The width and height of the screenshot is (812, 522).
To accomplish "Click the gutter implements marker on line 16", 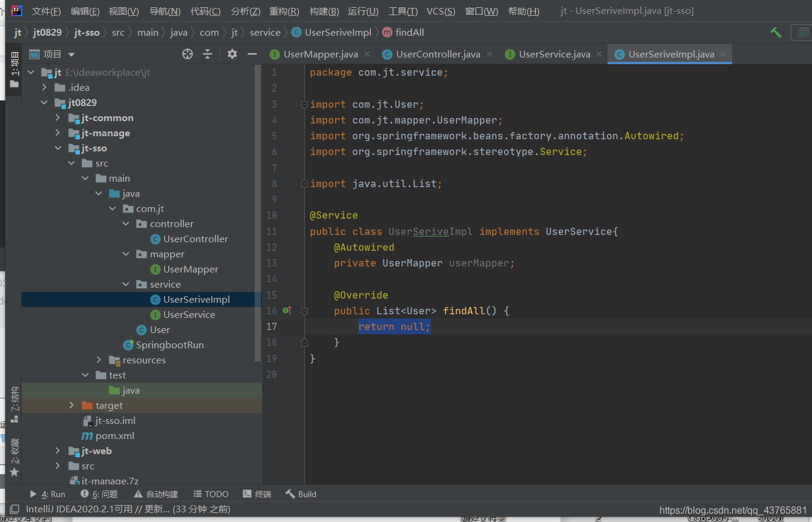I will (x=287, y=311).
